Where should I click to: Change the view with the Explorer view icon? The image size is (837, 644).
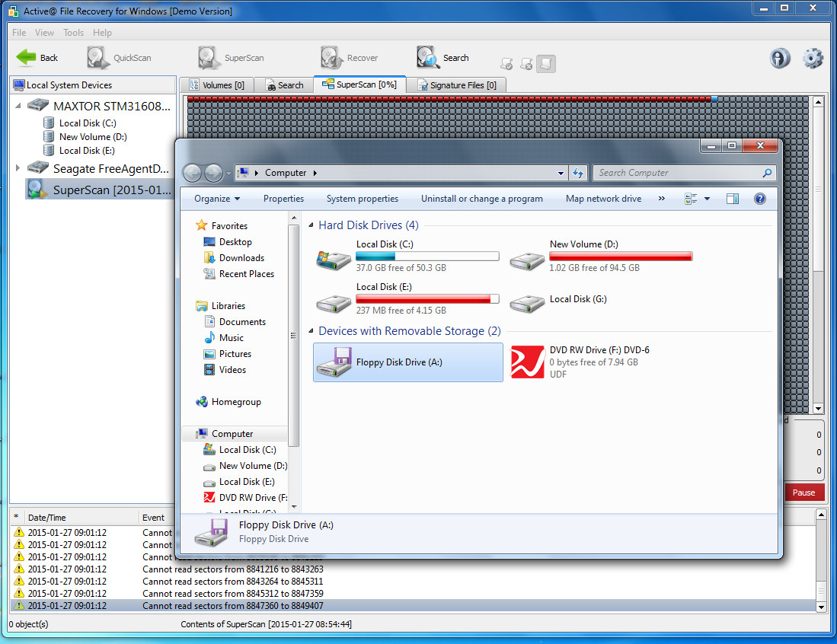[x=691, y=199]
